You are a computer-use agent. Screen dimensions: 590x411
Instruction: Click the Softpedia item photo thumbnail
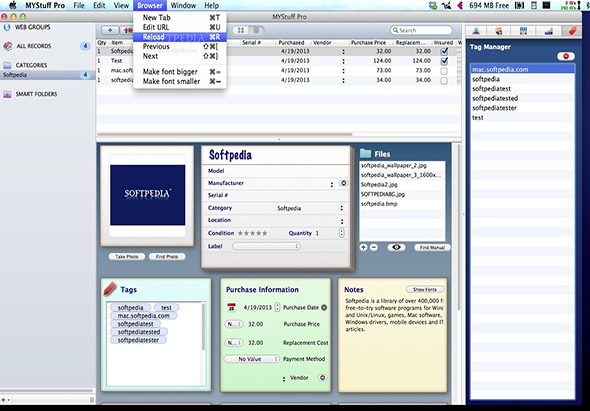tap(148, 195)
